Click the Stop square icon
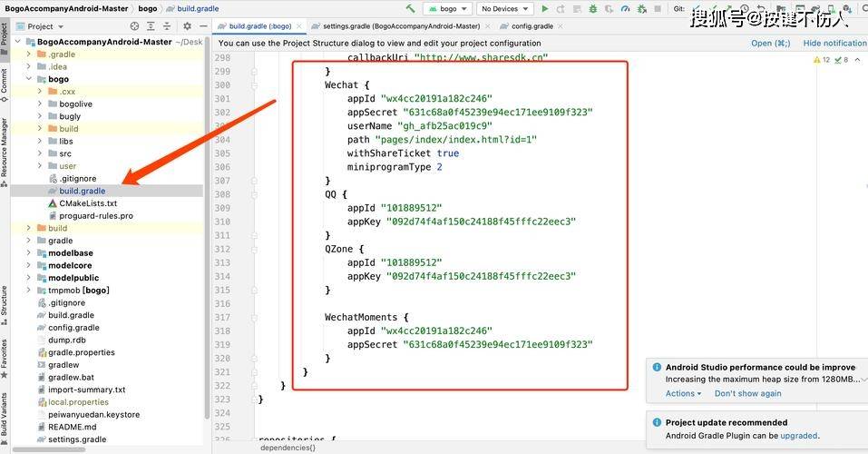This screenshot has height=454, width=868. pyautogui.click(x=658, y=9)
